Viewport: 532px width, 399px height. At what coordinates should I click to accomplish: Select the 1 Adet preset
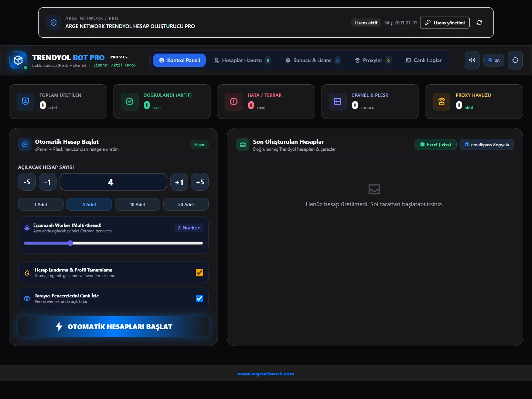pyautogui.click(x=41, y=204)
